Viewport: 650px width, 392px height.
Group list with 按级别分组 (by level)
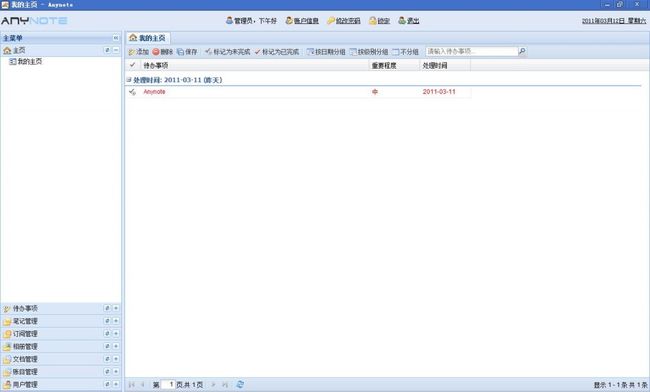pyautogui.click(x=369, y=52)
